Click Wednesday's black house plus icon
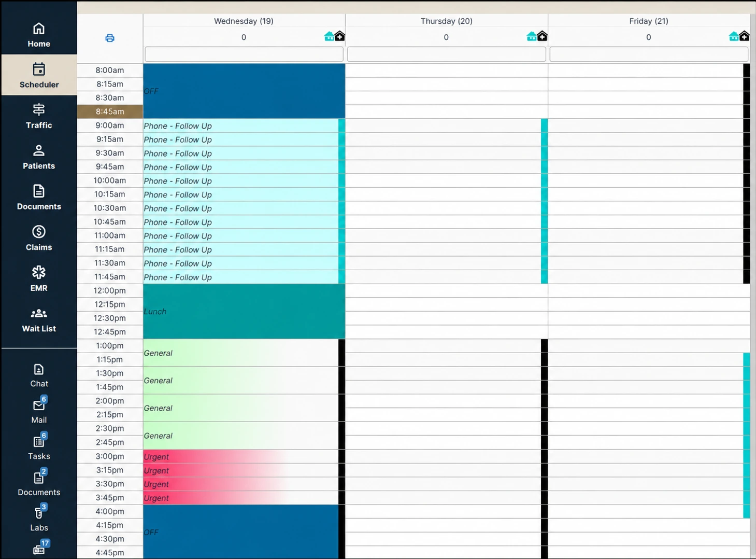Viewport: 756px width, 559px height. pos(339,36)
